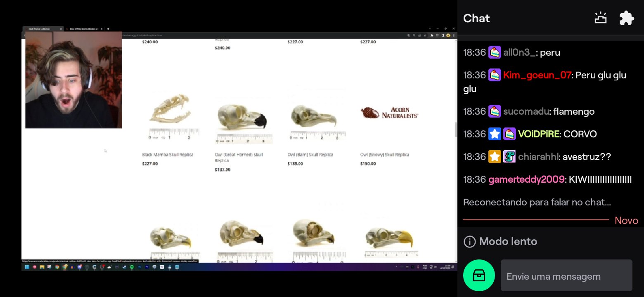Open the sucomadu username in chat

(526, 111)
